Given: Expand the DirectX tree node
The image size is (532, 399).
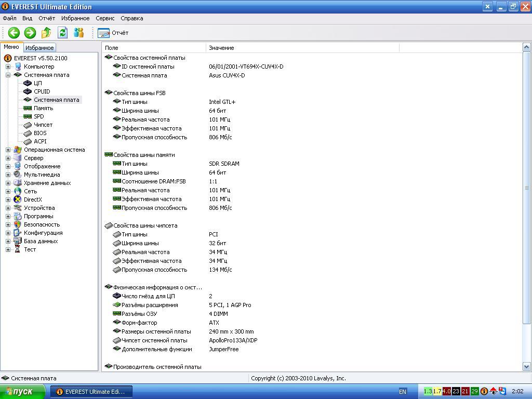Looking at the screenshot, I should [x=8, y=199].
